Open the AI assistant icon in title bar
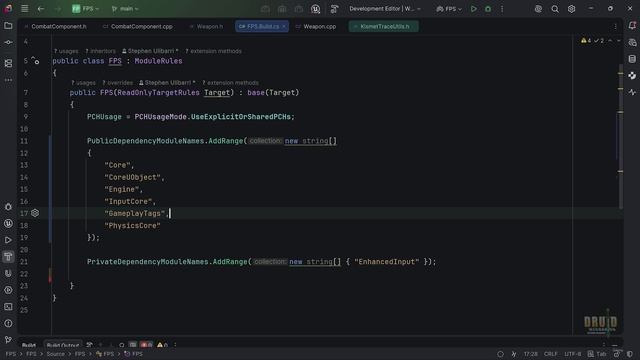640x360 pixels. click(538, 9)
